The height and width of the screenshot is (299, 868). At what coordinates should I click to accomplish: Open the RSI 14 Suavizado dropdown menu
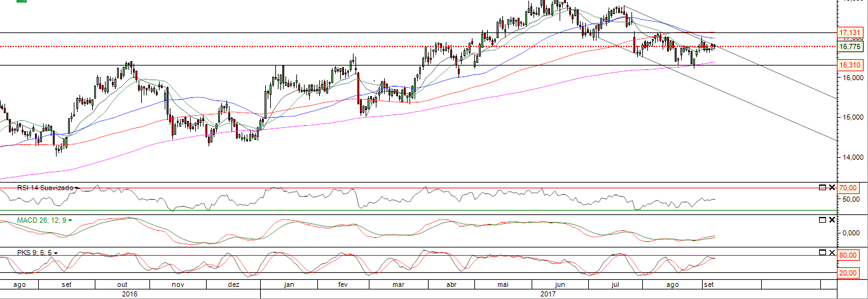(x=77, y=188)
